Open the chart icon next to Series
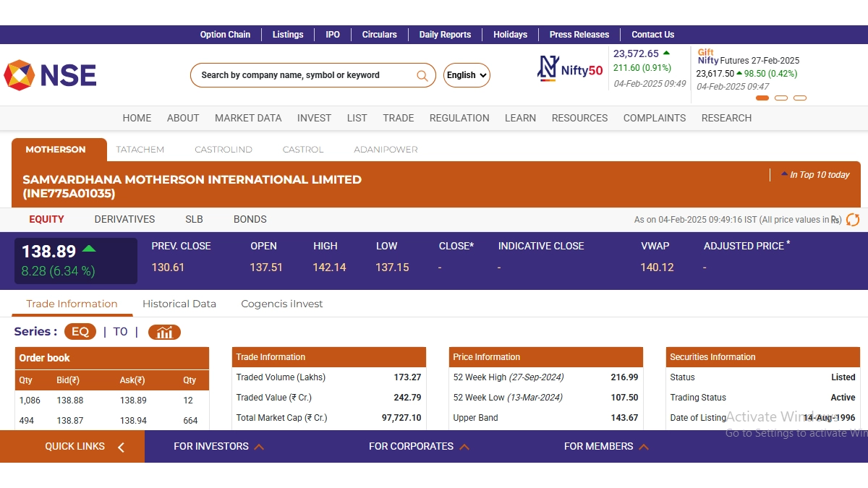 164,332
